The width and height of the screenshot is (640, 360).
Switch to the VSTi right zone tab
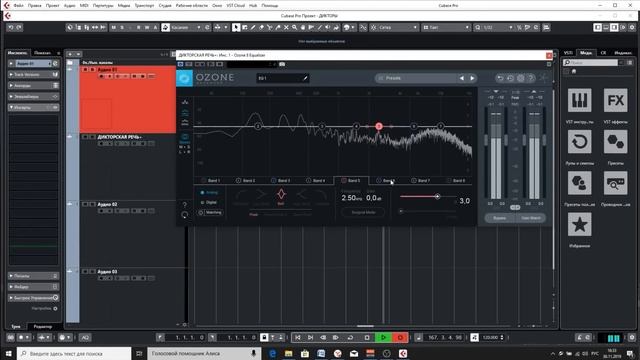(568, 53)
